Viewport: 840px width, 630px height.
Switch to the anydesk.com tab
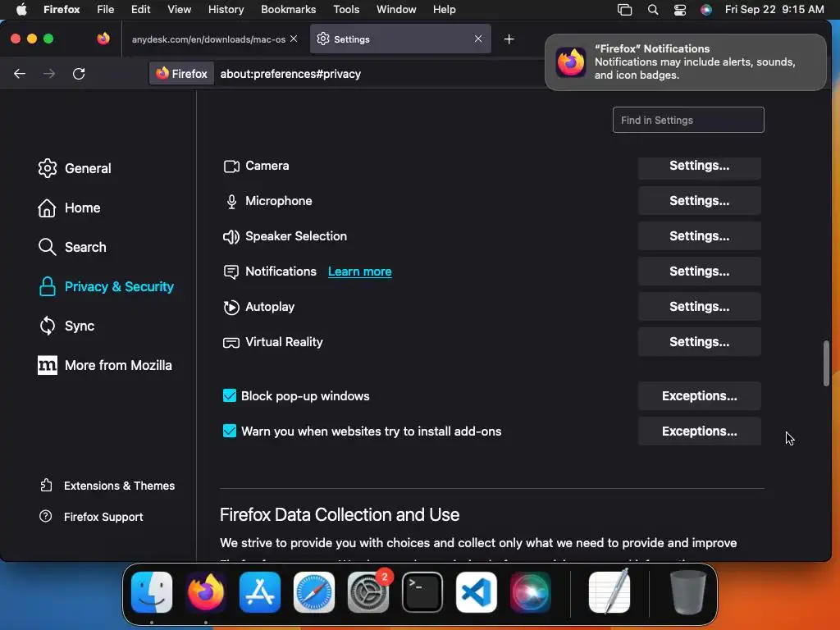(x=209, y=39)
